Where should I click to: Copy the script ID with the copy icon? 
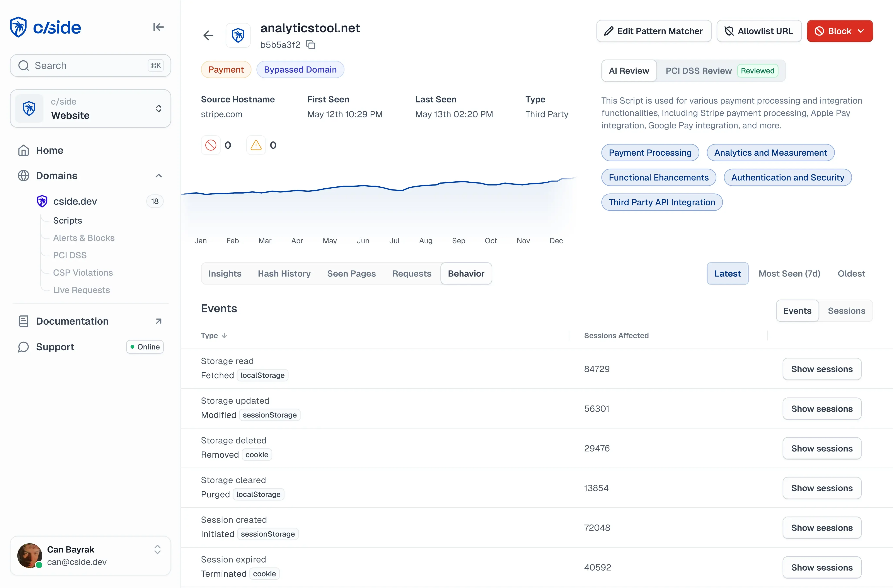click(310, 44)
